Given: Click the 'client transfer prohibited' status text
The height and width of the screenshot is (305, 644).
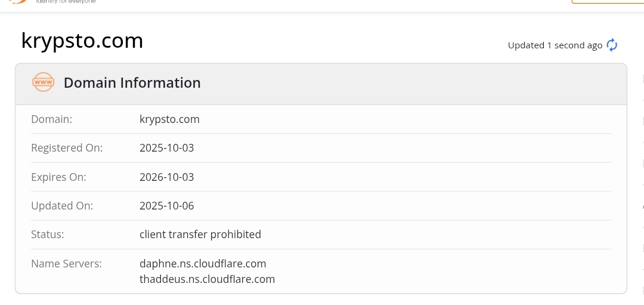Looking at the screenshot, I should click(200, 235).
